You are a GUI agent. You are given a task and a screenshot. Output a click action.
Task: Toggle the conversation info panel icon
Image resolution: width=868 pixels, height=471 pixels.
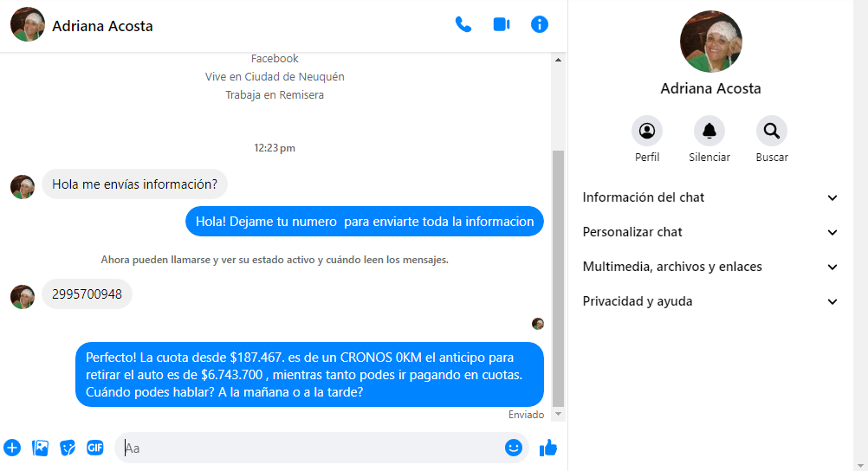click(539, 24)
